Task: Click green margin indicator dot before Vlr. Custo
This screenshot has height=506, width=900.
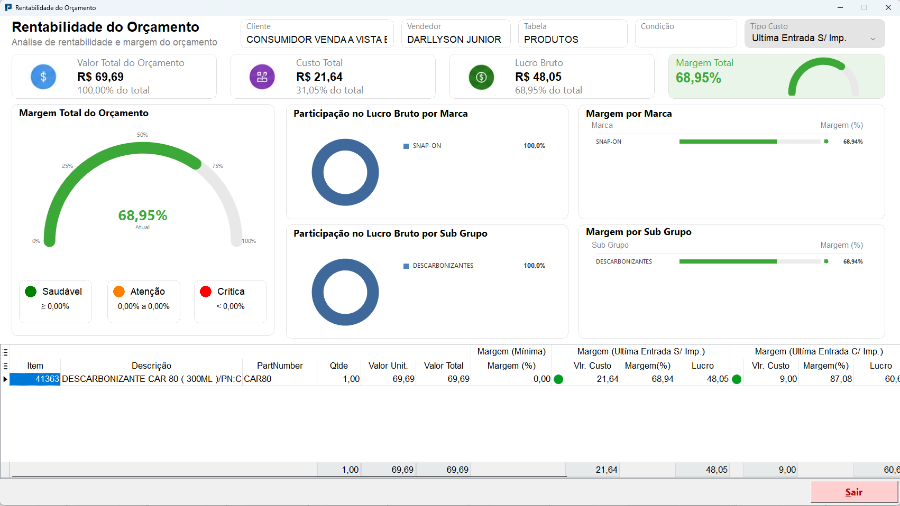Action: [x=558, y=379]
